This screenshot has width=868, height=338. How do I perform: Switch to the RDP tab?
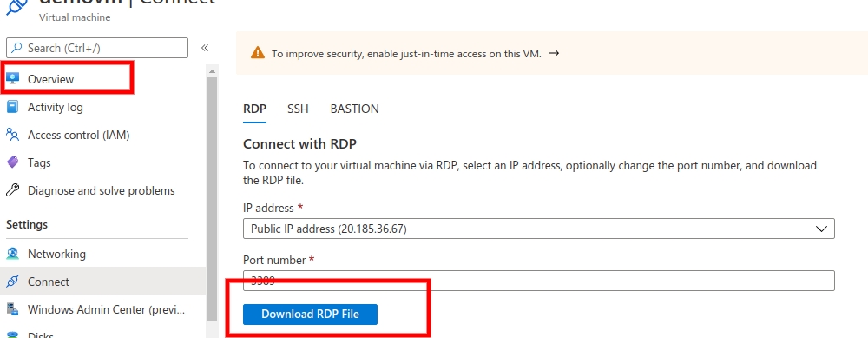point(254,109)
